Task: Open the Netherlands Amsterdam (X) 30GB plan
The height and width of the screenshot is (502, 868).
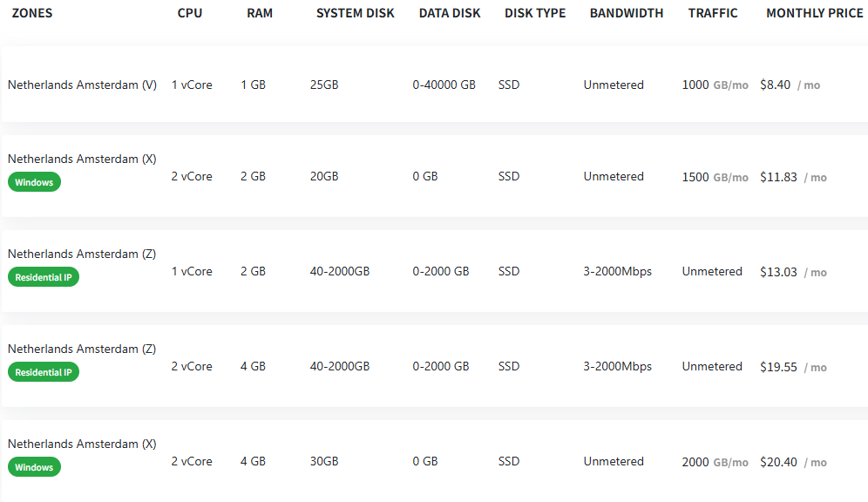Action: coord(435,461)
